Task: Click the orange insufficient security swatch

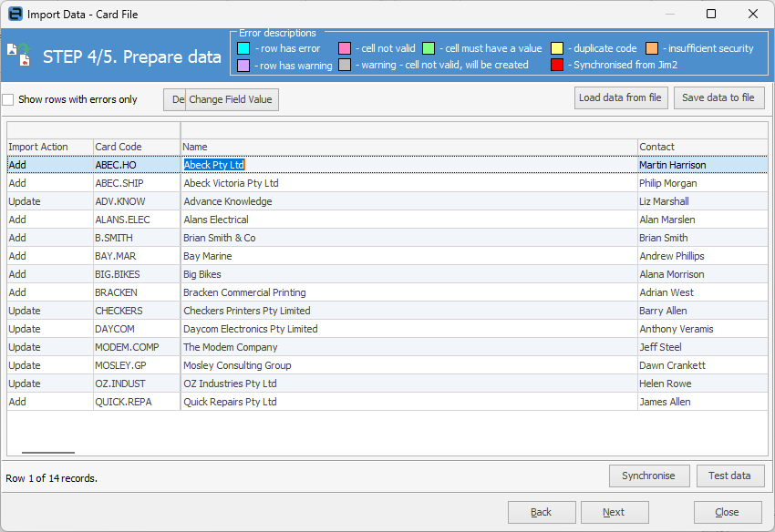Action: (652, 48)
